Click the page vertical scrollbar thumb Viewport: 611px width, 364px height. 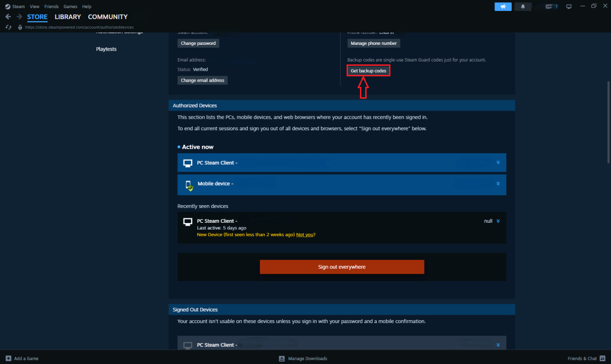[x=608, y=122]
